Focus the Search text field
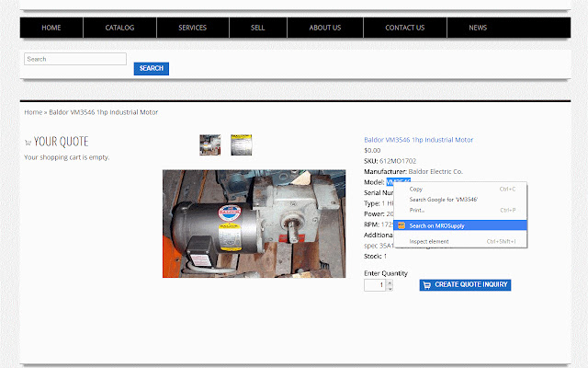The width and height of the screenshot is (588, 368). pyautogui.click(x=75, y=59)
